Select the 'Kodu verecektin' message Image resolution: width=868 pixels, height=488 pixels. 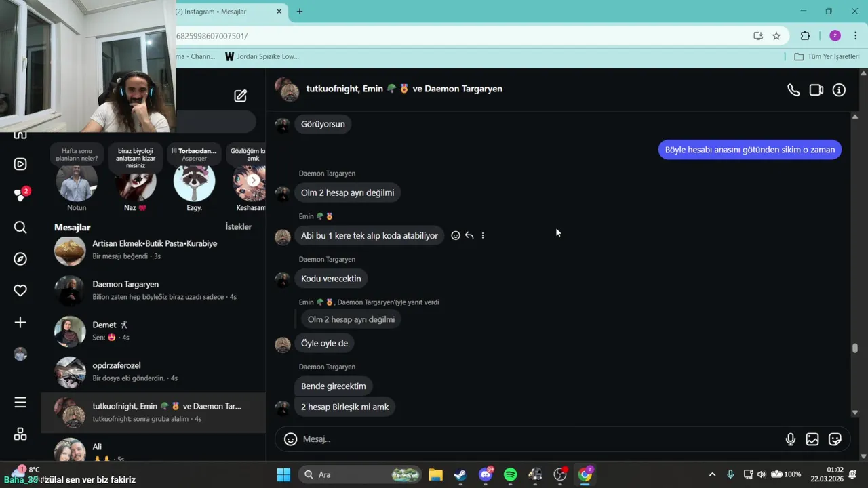pyautogui.click(x=331, y=279)
